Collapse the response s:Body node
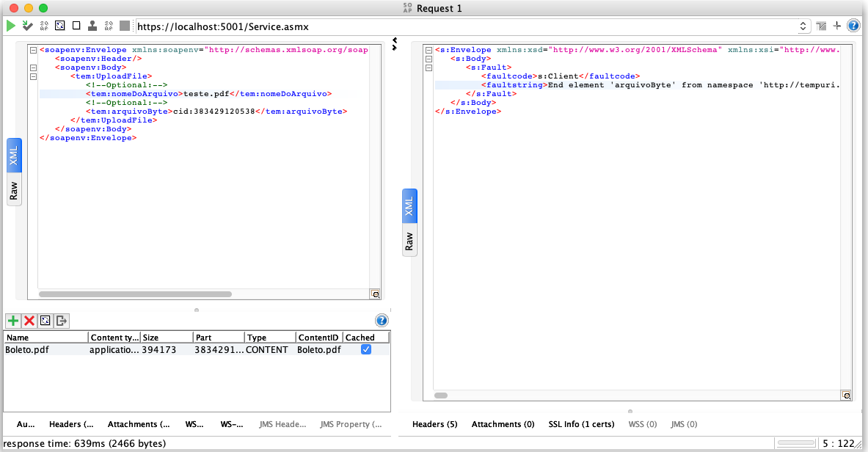This screenshot has height=452, width=868. [428, 59]
